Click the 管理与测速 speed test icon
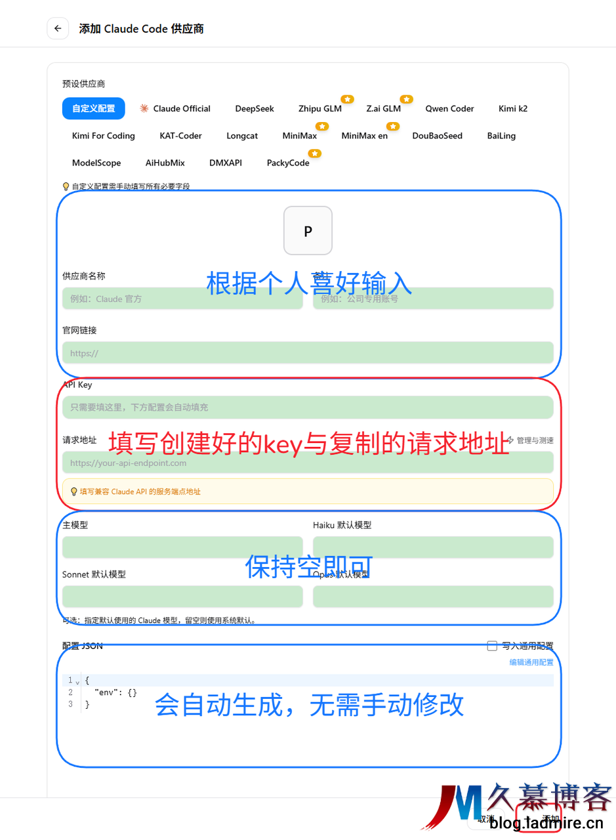The image size is (616, 840). pyautogui.click(x=510, y=440)
